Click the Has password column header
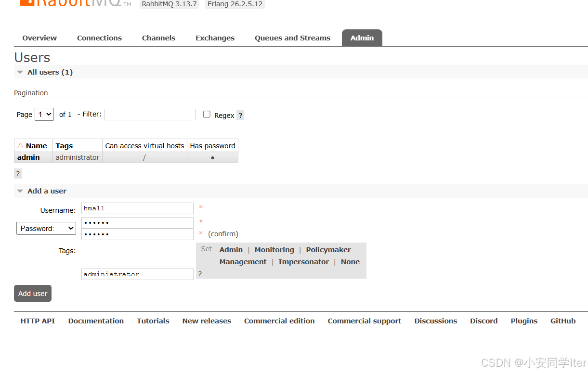This screenshot has height=372, width=588. [212, 146]
